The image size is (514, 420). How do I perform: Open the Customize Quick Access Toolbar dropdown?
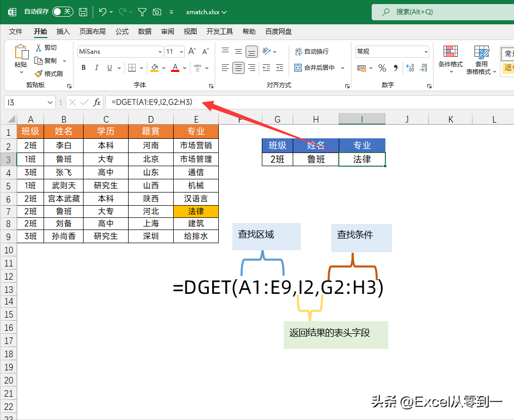pos(172,12)
